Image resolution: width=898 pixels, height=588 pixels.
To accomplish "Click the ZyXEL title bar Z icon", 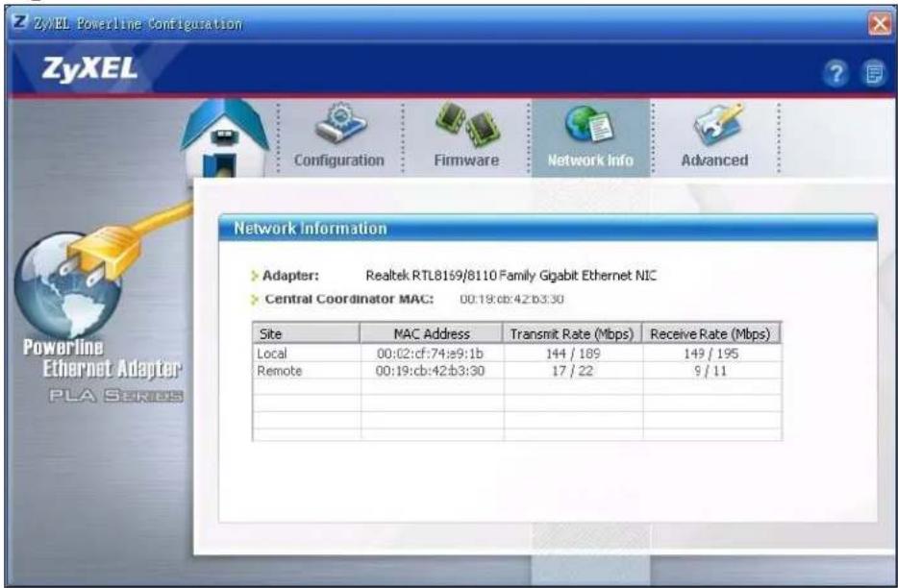I will pyautogui.click(x=19, y=22).
